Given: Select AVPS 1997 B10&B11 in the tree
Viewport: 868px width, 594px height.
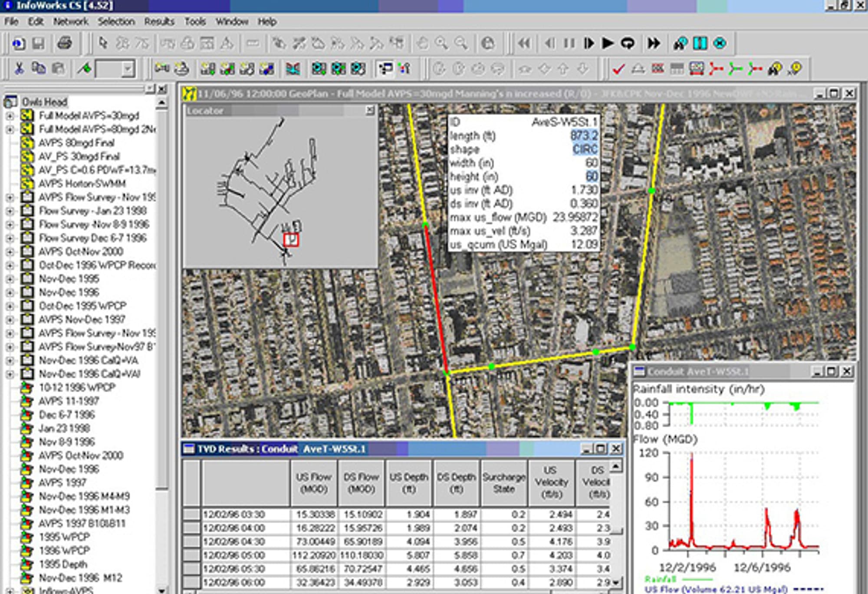Looking at the screenshot, I should click(x=82, y=523).
